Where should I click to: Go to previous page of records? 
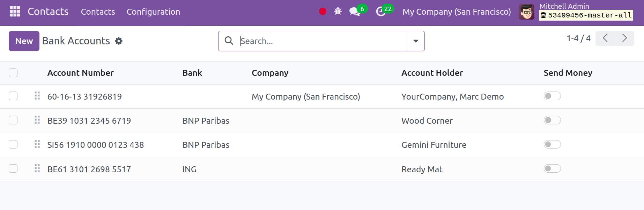point(605,38)
